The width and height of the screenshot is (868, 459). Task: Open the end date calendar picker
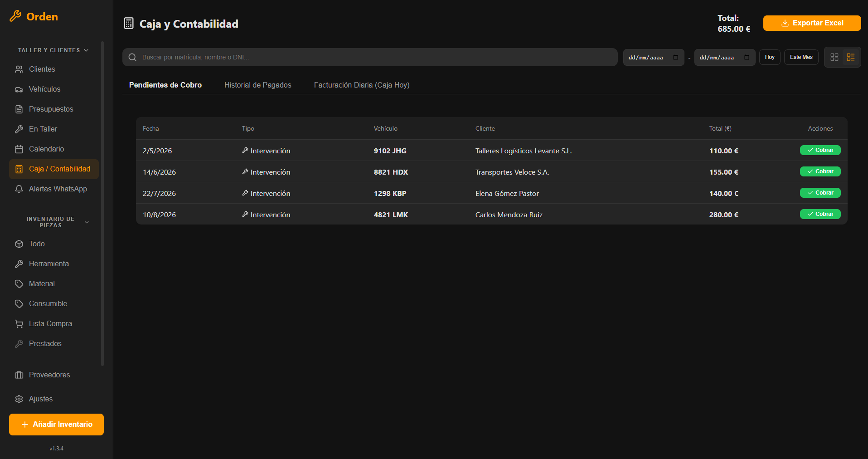click(747, 57)
